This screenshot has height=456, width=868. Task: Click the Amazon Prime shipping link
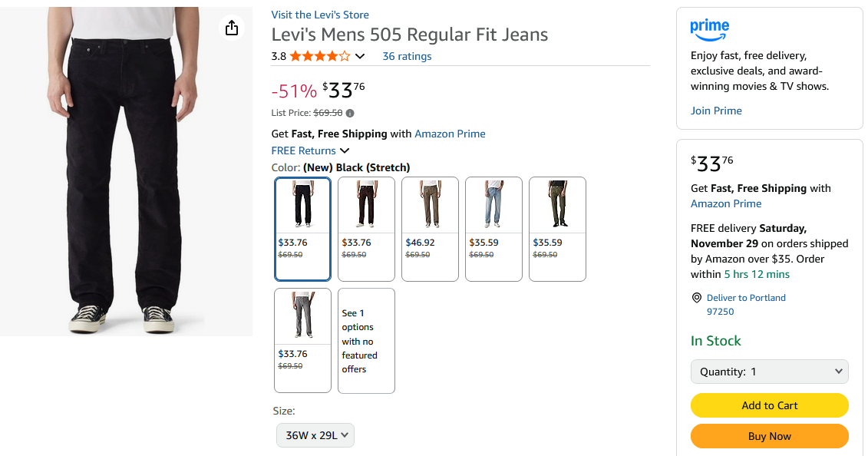[450, 134]
